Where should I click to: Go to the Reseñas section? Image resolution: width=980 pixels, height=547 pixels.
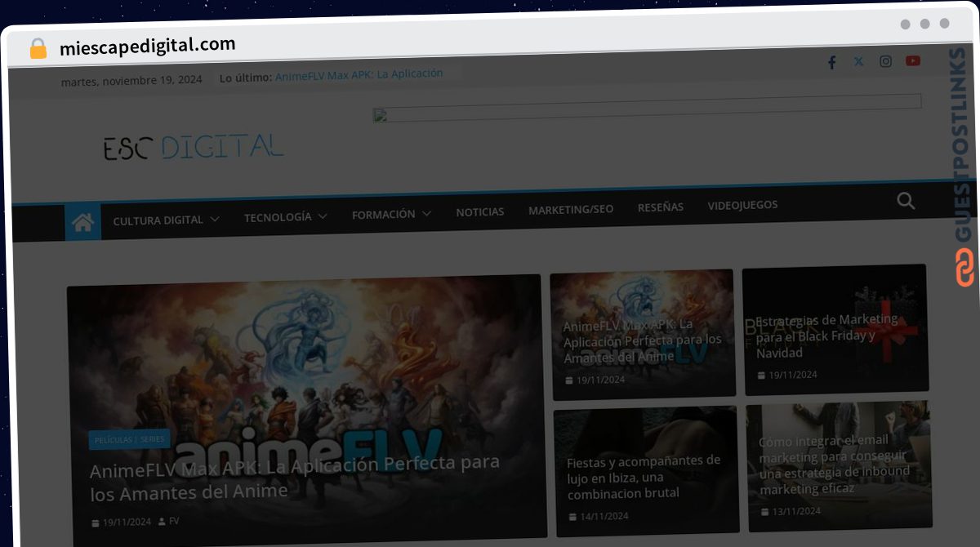(661, 207)
